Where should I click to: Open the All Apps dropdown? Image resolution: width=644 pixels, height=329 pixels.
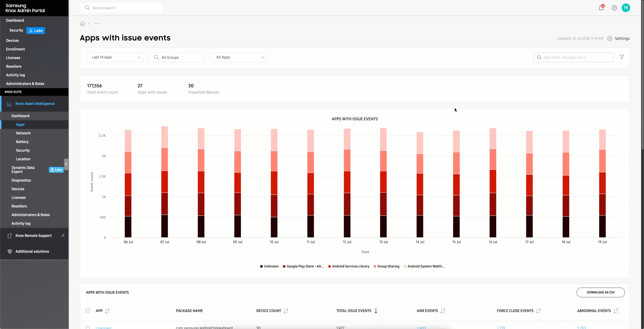[x=239, y=57]
